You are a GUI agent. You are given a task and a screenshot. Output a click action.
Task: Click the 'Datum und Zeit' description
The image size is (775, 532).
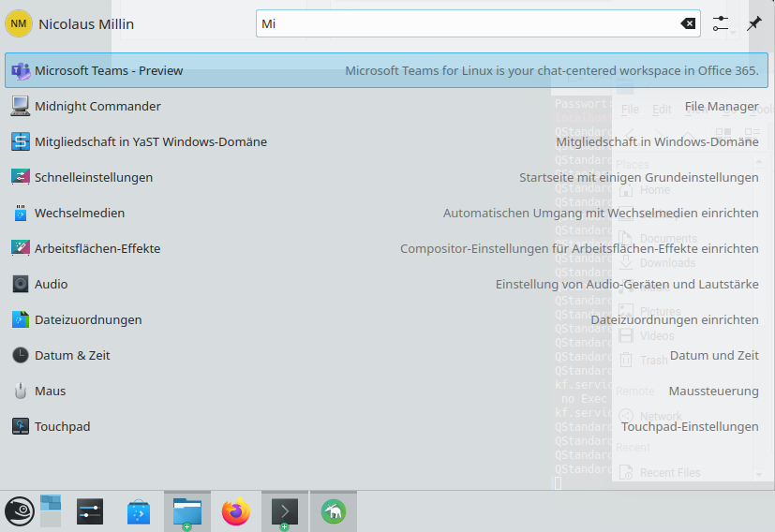[714, 355]
